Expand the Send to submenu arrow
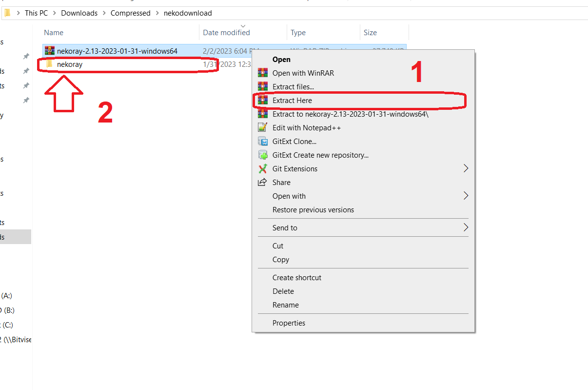 point(466,228)
